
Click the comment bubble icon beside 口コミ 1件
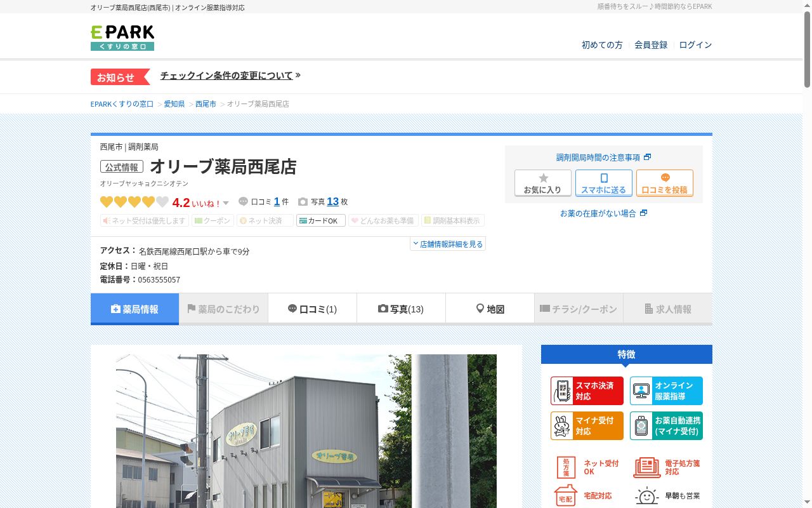pyautogui.click(x=243, y=202)
